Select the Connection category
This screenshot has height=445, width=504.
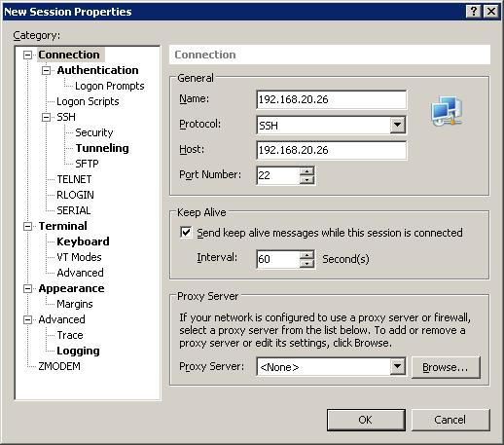(69, 55)
